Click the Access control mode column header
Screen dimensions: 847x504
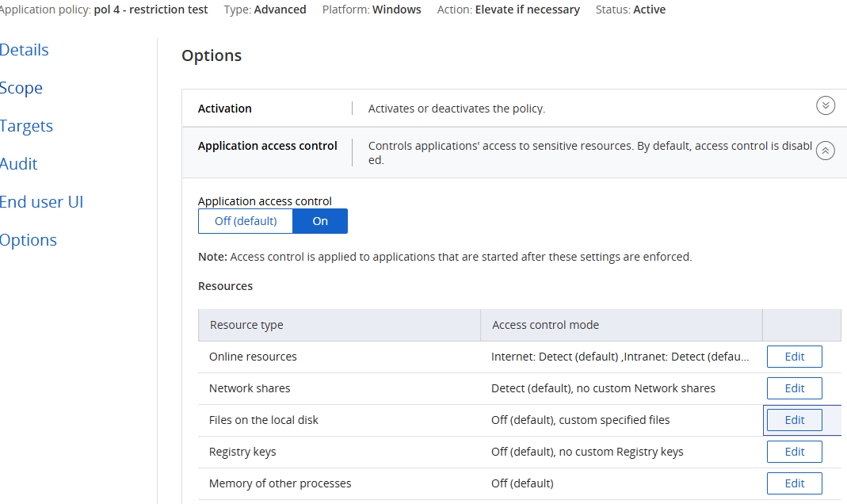(x=545, y=325)
